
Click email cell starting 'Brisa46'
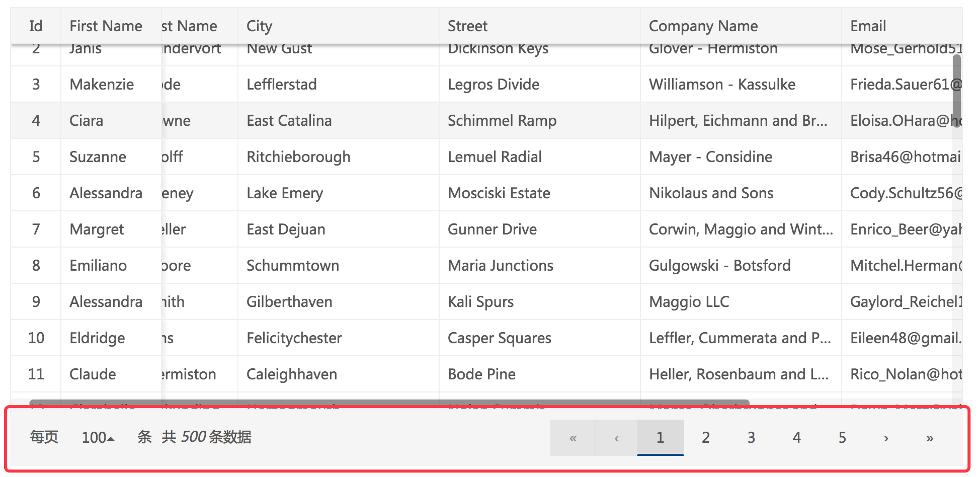pyautogui.click(x=902, y=157)
